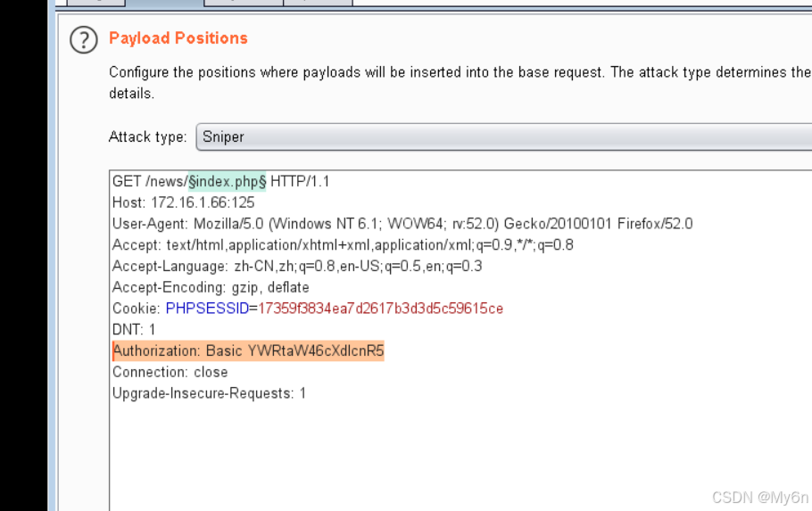Click the highlighted Authorization: Basic header
812x511 pixels.
coord(248,351)
